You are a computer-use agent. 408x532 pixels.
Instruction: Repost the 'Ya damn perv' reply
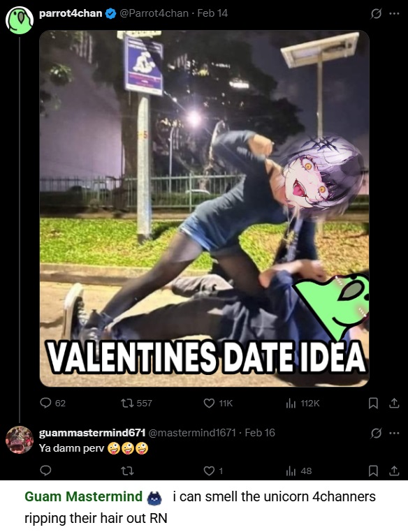[127, 471]
